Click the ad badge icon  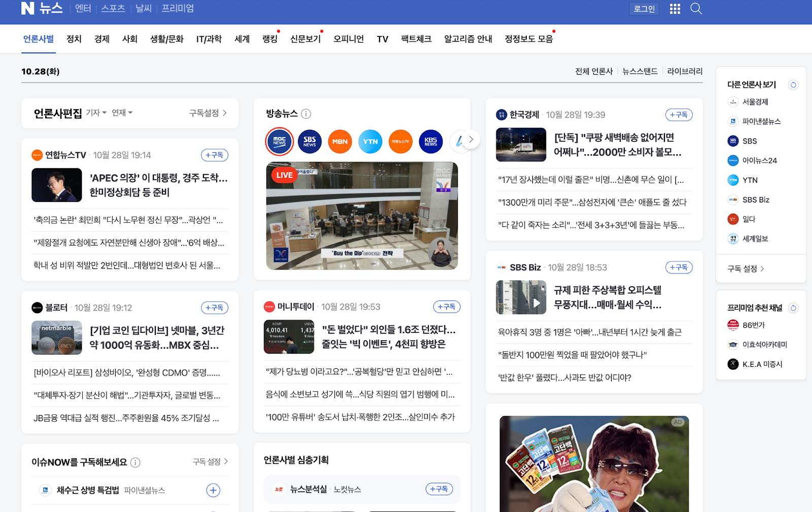[678, 422]
